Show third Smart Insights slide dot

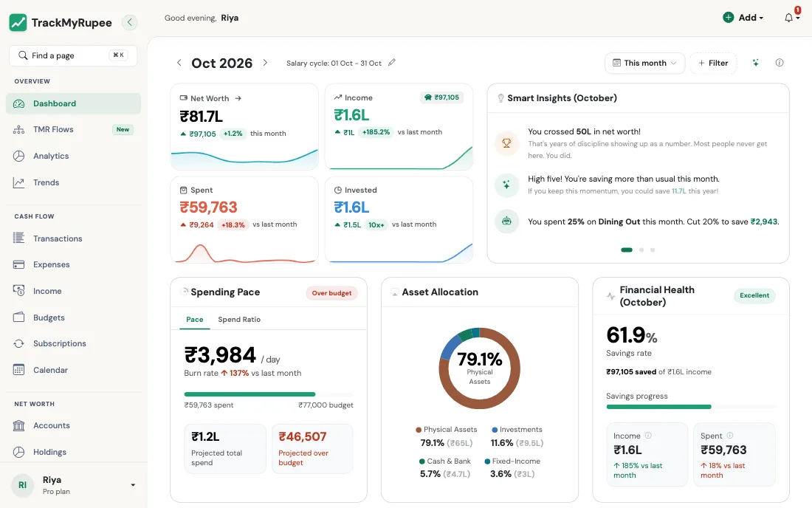click(653, 250)
